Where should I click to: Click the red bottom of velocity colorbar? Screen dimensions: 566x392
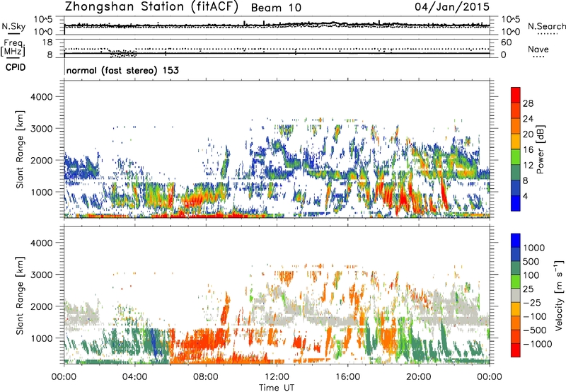pyautogui.click(x=516, y=350)
